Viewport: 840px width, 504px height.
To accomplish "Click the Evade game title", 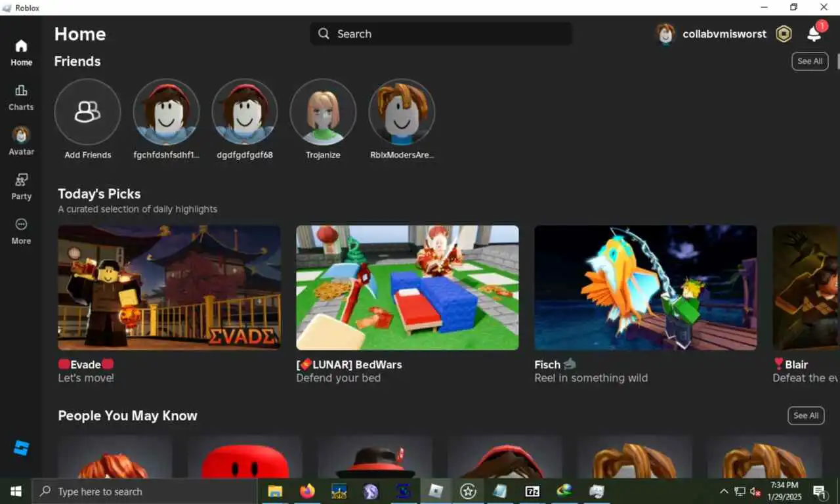I will pos(86,364).
